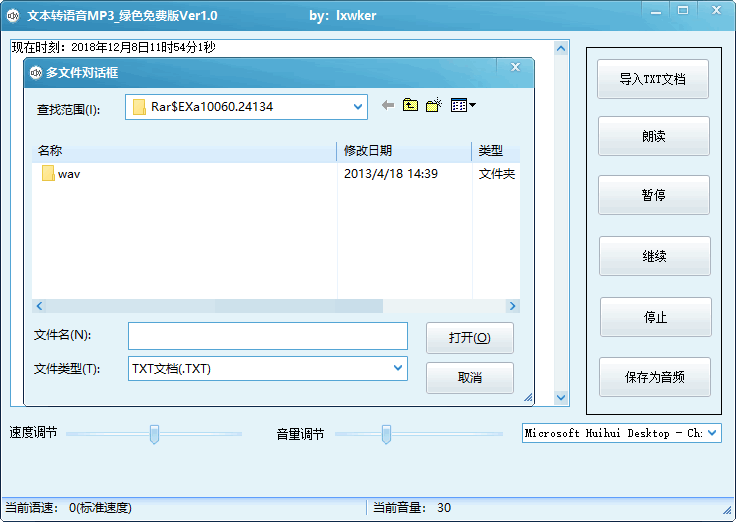Click the 文件夹 type cell
The image size is (736, 522).
click(497, 174)
